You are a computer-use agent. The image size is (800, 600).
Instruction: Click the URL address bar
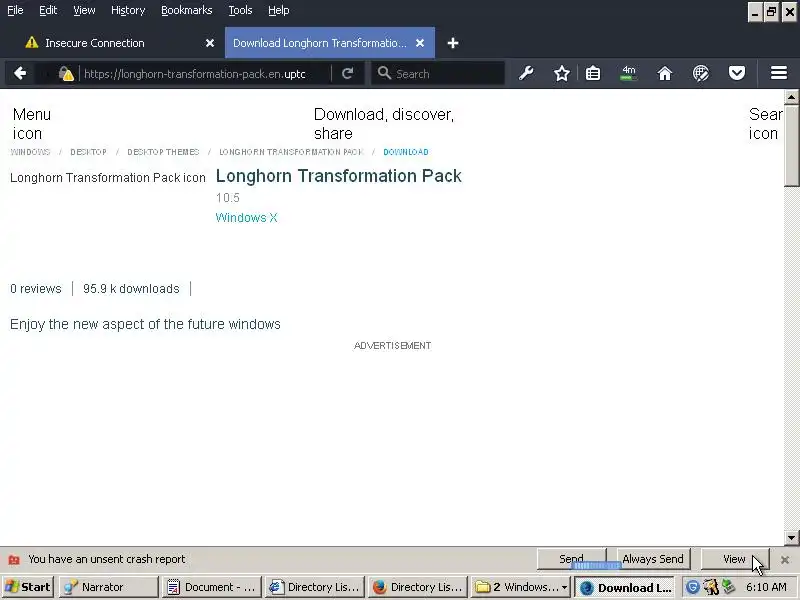204,74
